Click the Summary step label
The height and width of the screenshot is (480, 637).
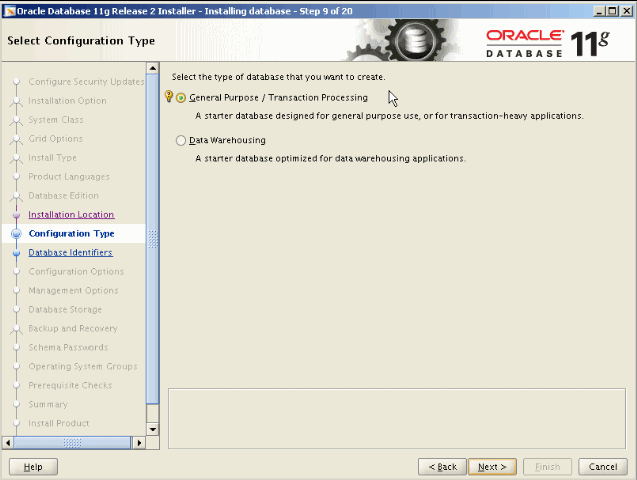point(48,404)
